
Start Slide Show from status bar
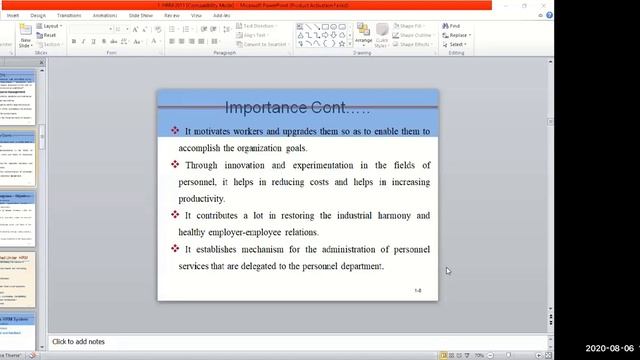tap(467, 356)
